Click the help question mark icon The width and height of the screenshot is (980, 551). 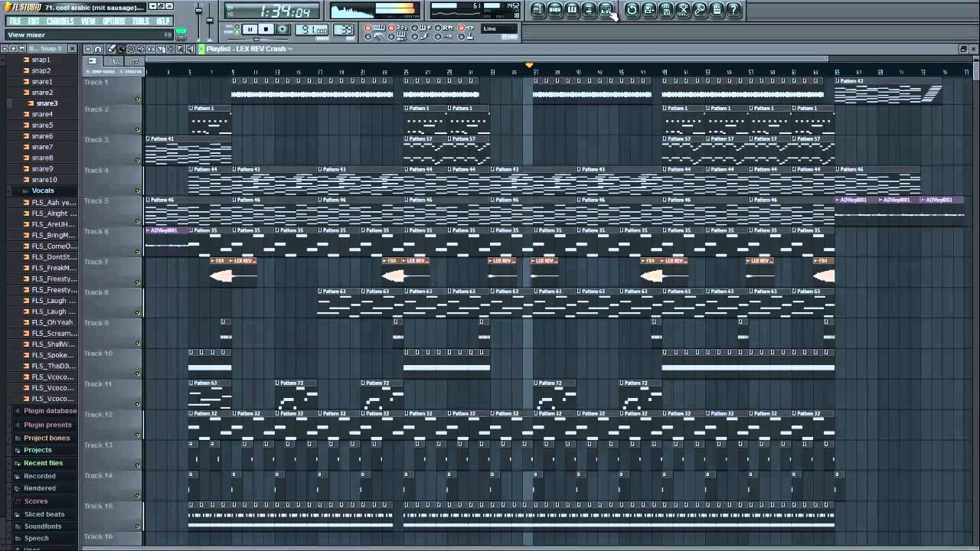coord(733,10)
